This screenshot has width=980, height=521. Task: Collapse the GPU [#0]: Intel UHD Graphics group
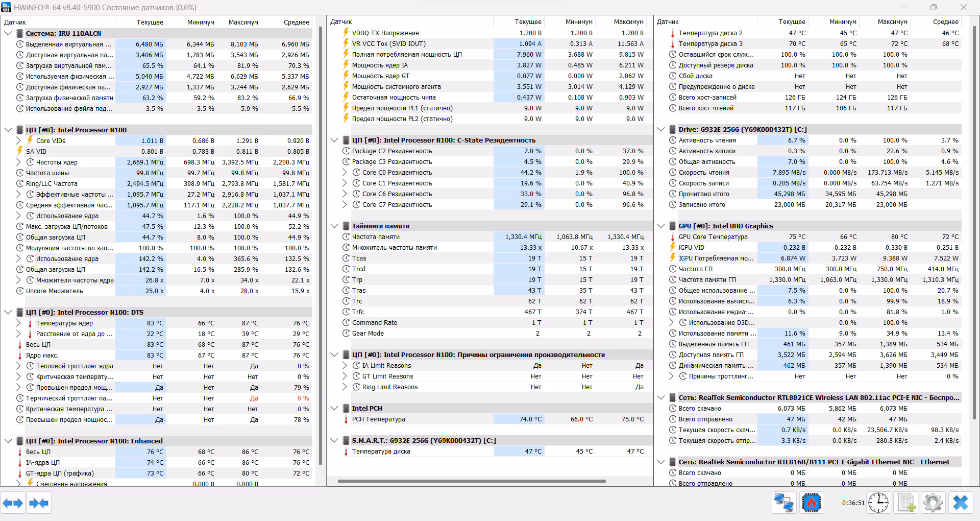click(661, 226)
